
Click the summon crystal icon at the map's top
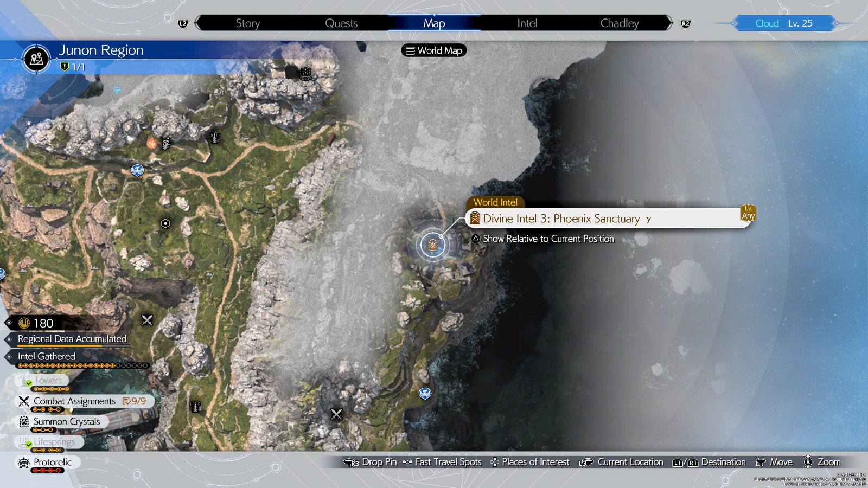[305, 74]
